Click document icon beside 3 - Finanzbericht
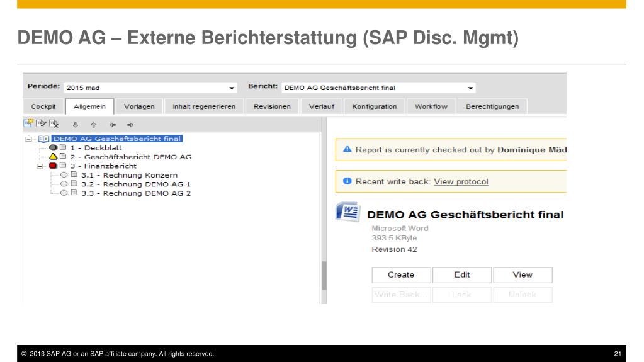The image size is (644, 362). pyautogui.click(x=63, y=165)
